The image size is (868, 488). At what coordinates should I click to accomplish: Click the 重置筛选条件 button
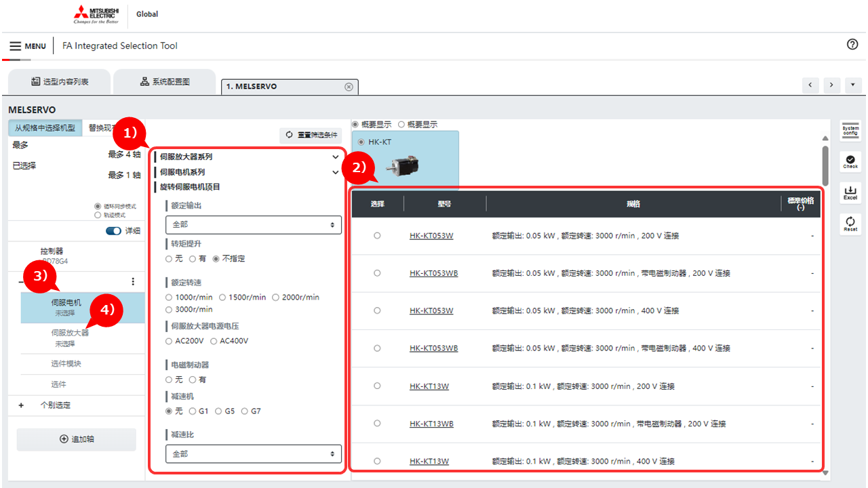click(311, 135)
